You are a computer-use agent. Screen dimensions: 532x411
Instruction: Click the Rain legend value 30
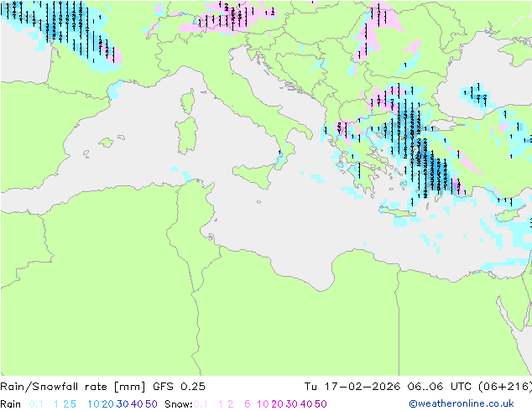(123, 404)
